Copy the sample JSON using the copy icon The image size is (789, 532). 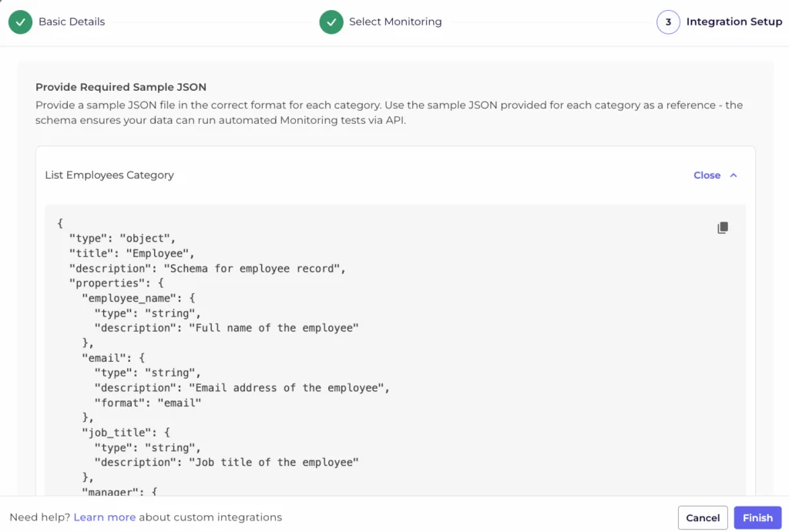click(x=722, y=228)
